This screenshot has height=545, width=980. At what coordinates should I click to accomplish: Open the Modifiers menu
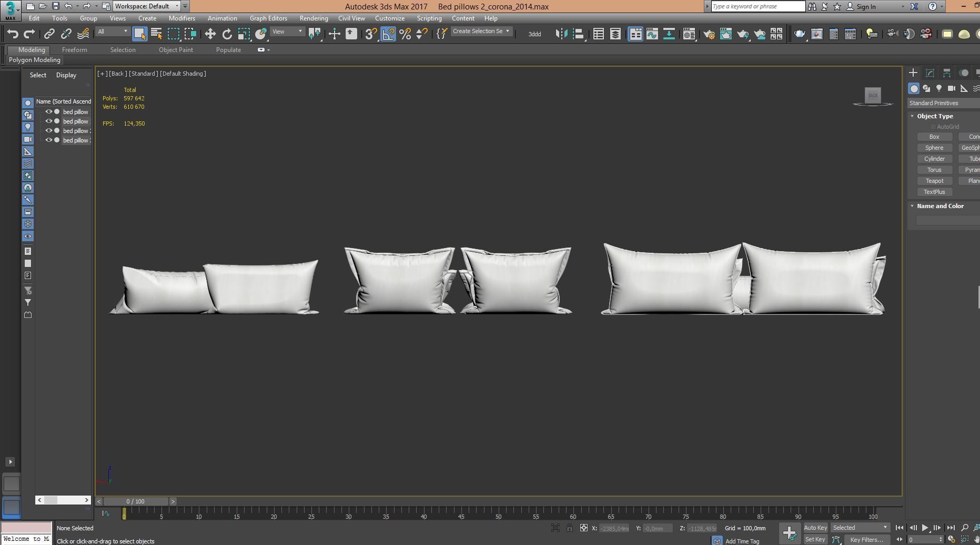click(182, 18)
